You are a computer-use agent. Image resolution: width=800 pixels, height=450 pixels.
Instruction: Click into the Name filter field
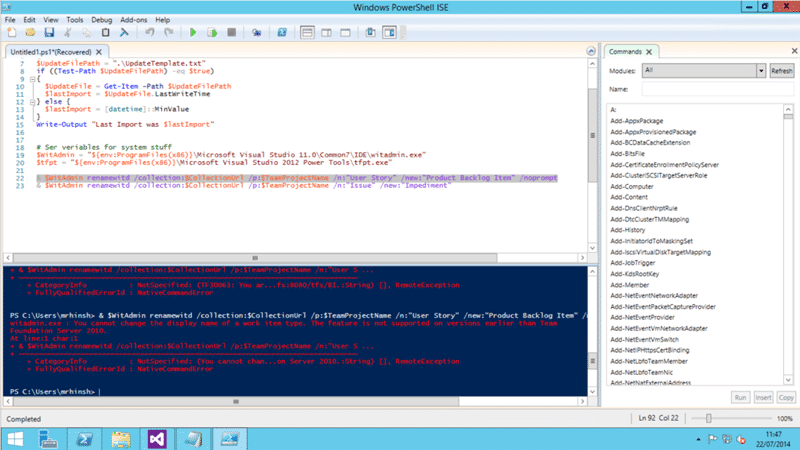tap(717, 89)
